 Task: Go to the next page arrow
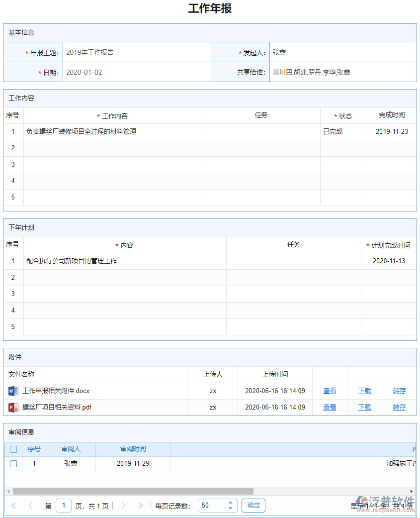click(123, 505)
